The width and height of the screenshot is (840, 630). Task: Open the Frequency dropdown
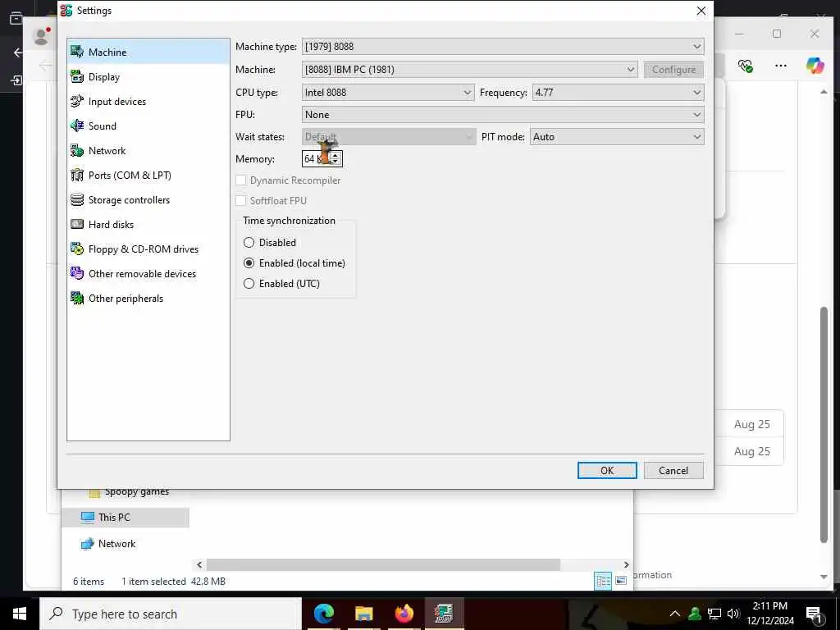point(618,93)
